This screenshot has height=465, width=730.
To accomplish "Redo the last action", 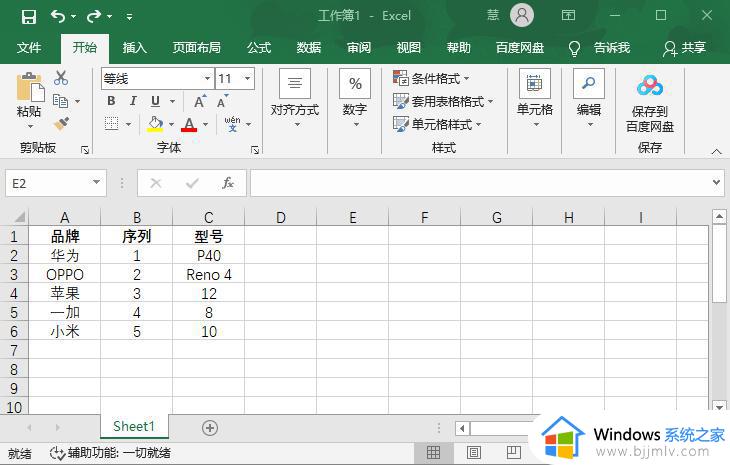I will (94, 17).
